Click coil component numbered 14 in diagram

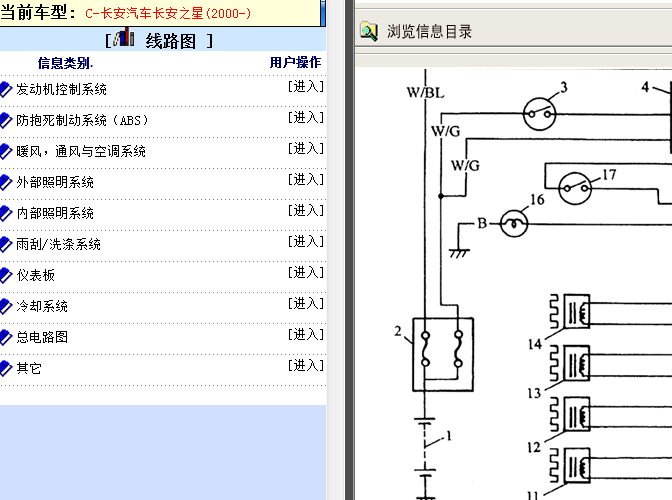pyautogui.click(x=570, y=311)
